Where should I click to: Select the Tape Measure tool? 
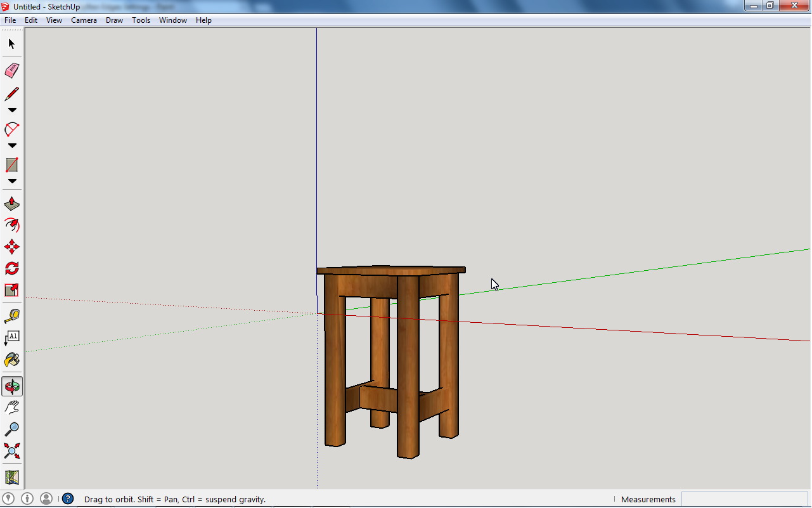pyautogui.click(x=11, y=315)
